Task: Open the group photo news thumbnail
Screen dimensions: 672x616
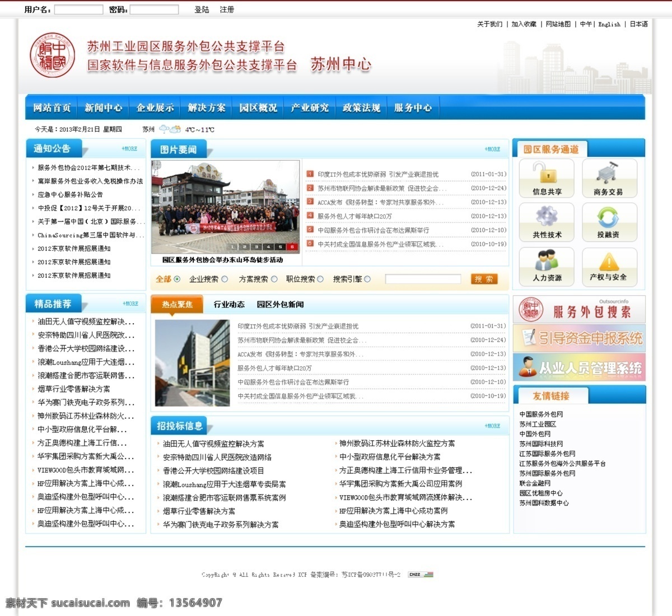Action: (226, 207)
